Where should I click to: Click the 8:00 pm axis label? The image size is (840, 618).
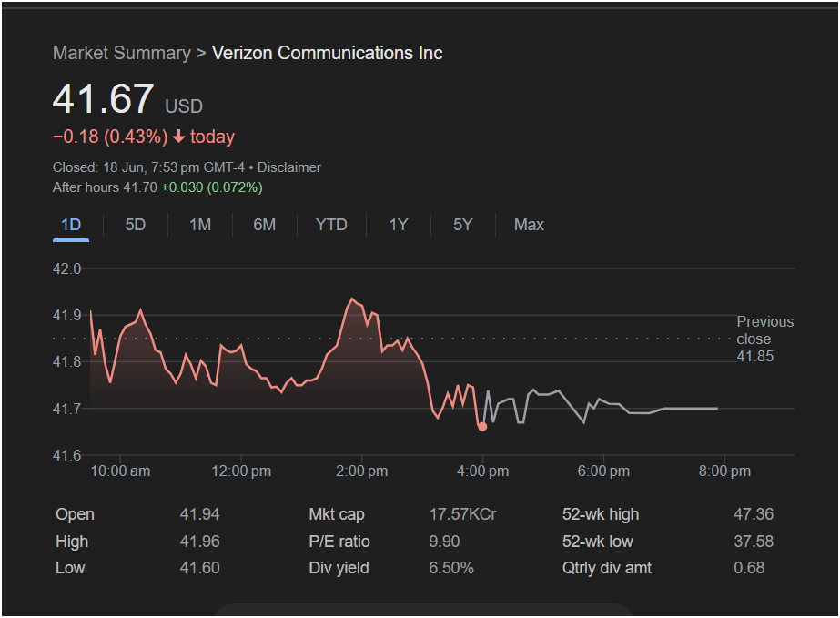click(x=724, y=471)
